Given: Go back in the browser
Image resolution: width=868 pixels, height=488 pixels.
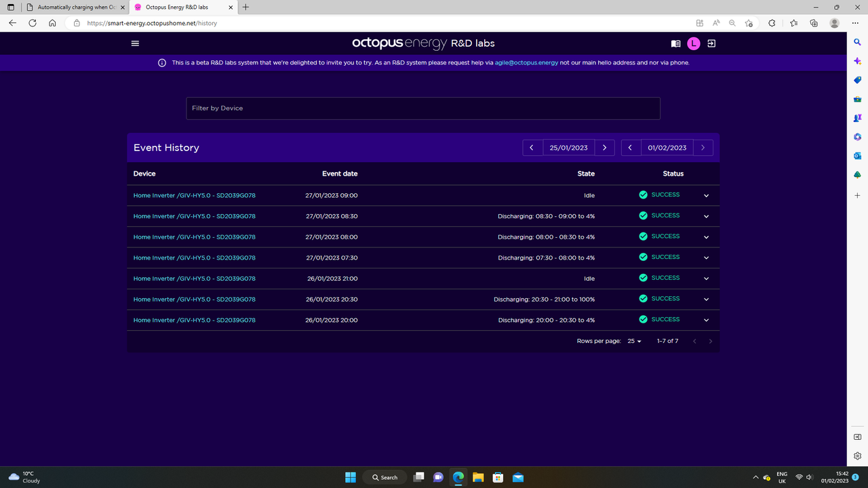Looking at the screenshot, I should [x=12, y=23].
